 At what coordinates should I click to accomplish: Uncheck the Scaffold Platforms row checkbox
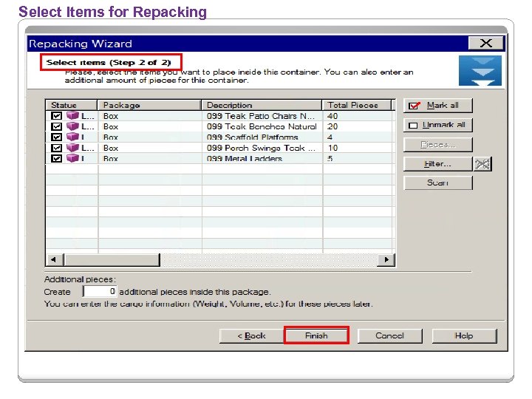click(x=56, y=137)
